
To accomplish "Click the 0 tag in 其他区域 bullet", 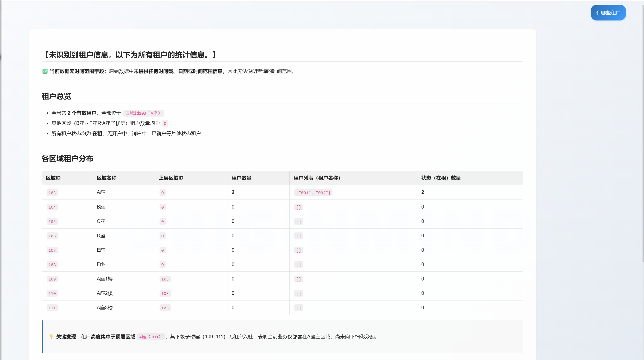I will pos(165,123).
